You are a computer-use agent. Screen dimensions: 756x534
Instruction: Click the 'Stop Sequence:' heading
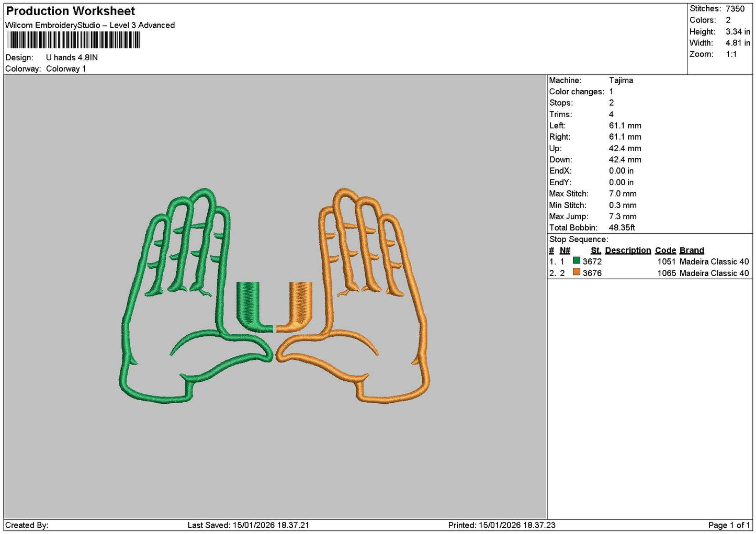click(x=579, y=240)
